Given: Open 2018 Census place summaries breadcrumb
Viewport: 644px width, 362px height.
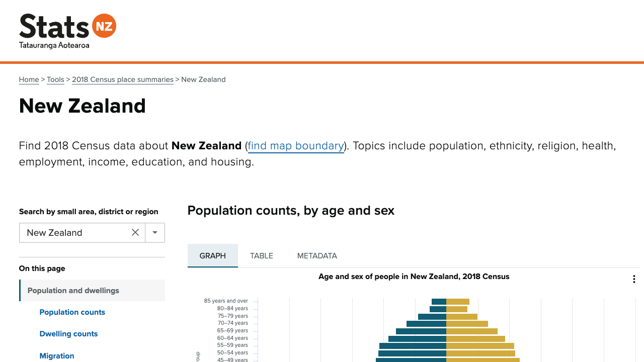Looking at the screenshot, I should pos(122,79).
